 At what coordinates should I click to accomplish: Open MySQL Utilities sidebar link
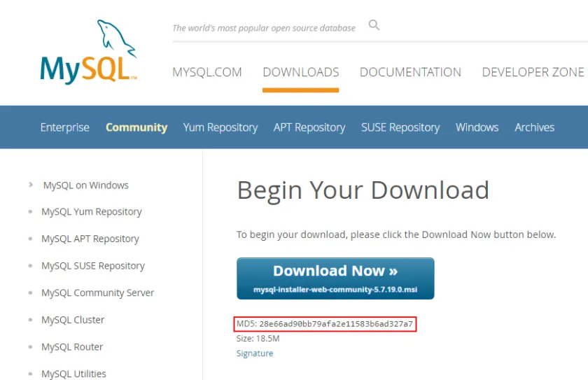[x=73, y=374]
